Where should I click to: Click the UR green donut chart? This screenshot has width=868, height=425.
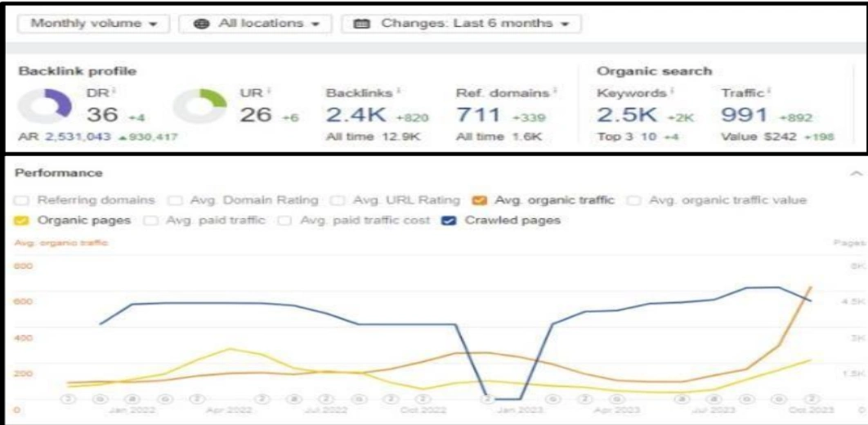(x=195, y=109)
